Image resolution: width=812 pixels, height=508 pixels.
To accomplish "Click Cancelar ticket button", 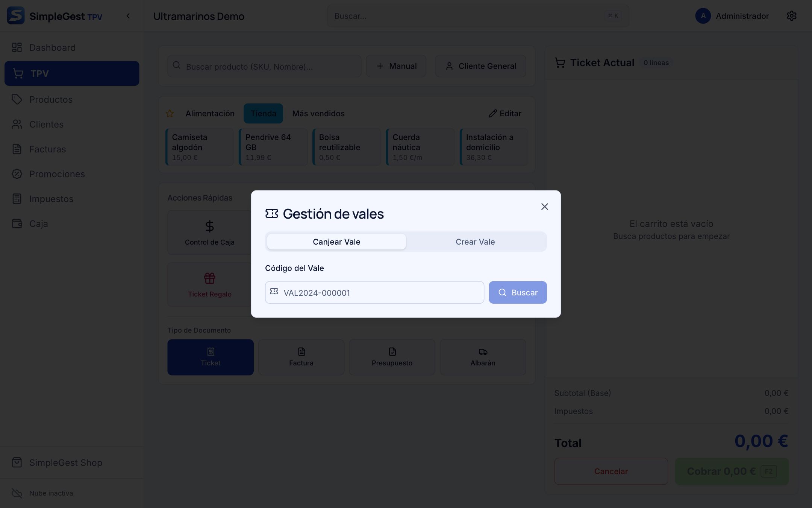I will tap(611, 471).
